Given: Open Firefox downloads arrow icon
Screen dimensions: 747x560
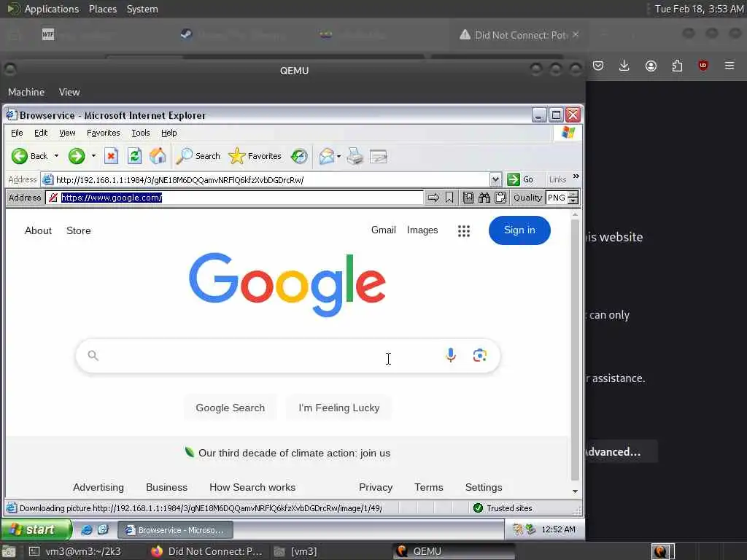Looking at the screenshot, I should click(624, 66).
